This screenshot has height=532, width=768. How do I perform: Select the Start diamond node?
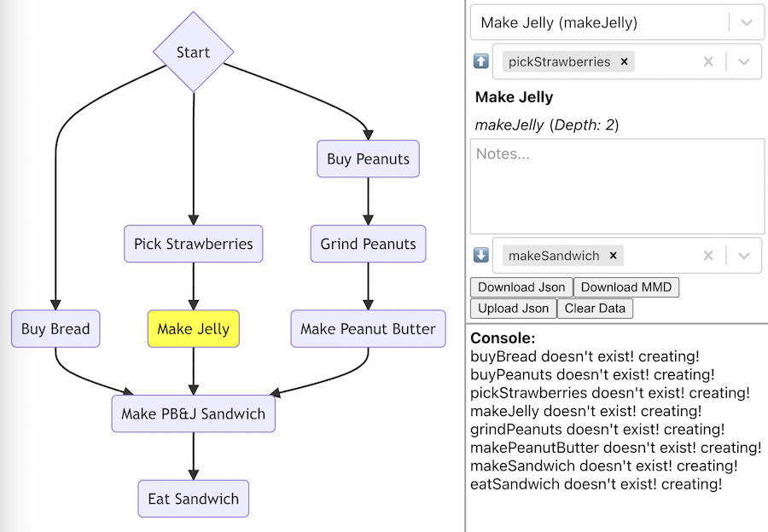click(x=194, y=52)
